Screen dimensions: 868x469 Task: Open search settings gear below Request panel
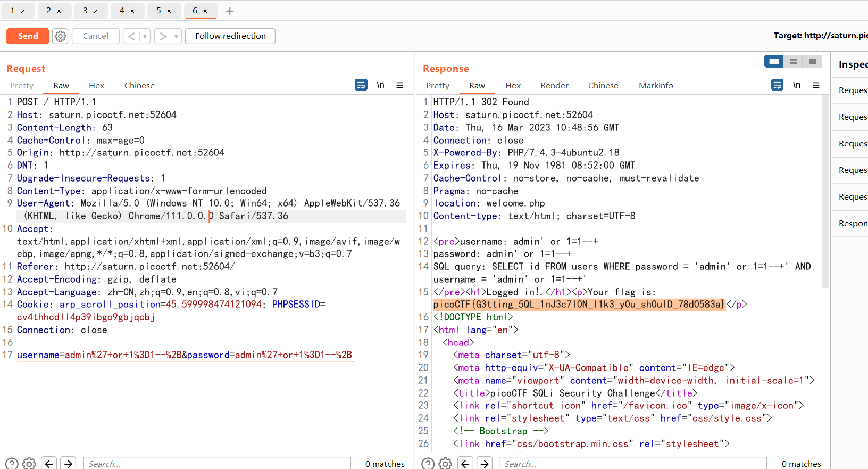29,464
